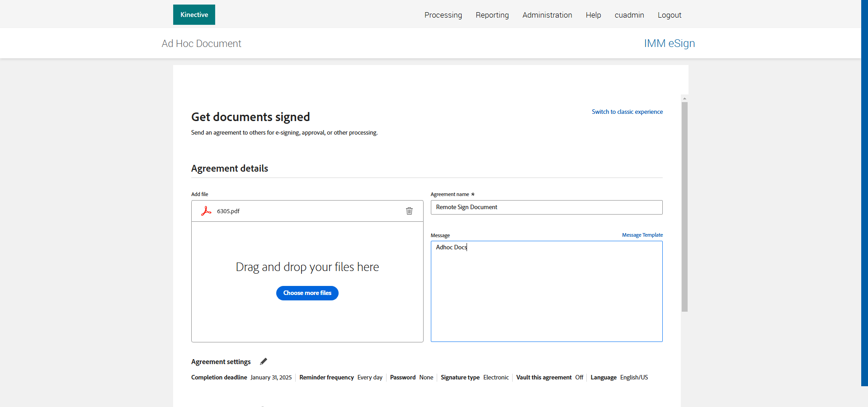Delete the 6305.pdf file with trash icon
The width and height of the screenshot is (868, 407).
409,211
